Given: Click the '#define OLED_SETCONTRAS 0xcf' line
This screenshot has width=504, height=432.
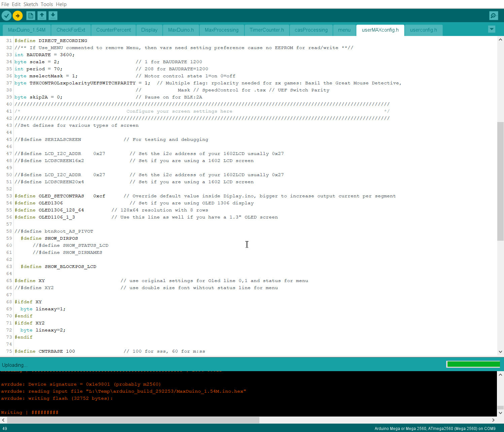Looking at the screenshot, I should (60, 196).
